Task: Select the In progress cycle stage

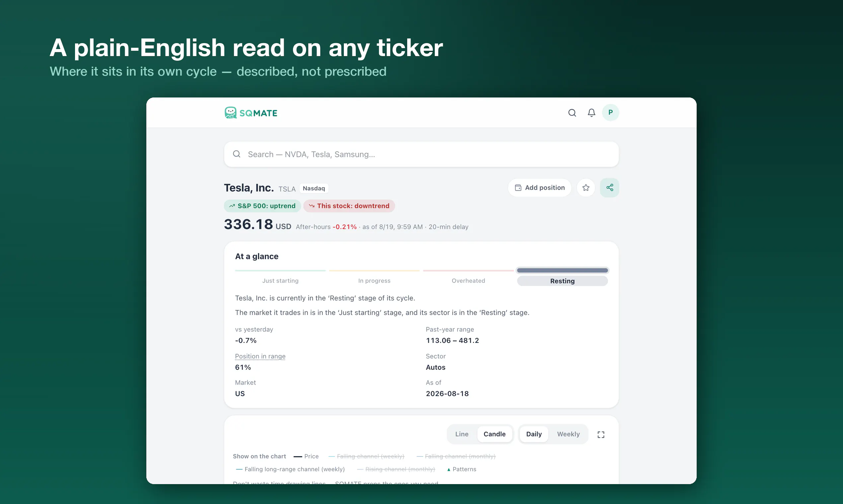Action: [374, 281]
